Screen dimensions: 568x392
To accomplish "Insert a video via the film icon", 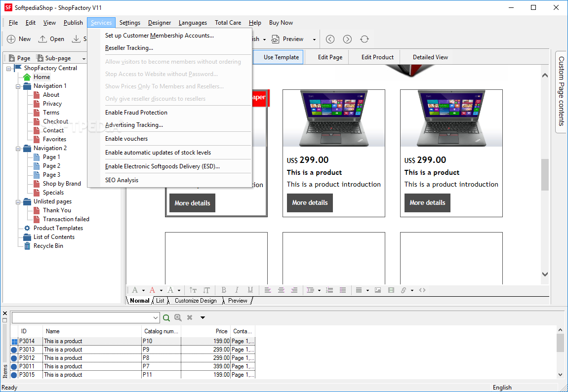I will pos(391,290).
